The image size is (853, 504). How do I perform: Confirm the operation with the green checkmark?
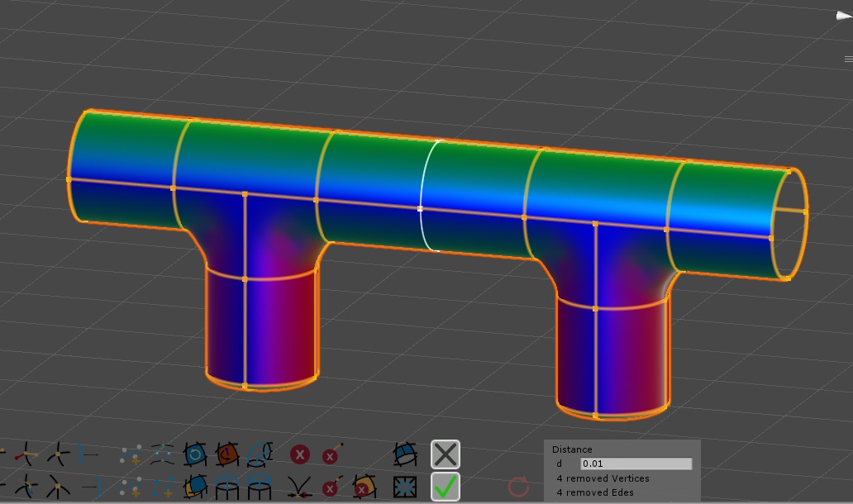pyautogui.click(x=445, y=487)
